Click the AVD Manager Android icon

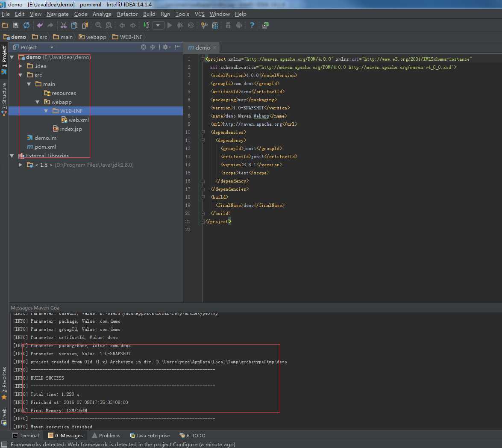pos(239,25)
